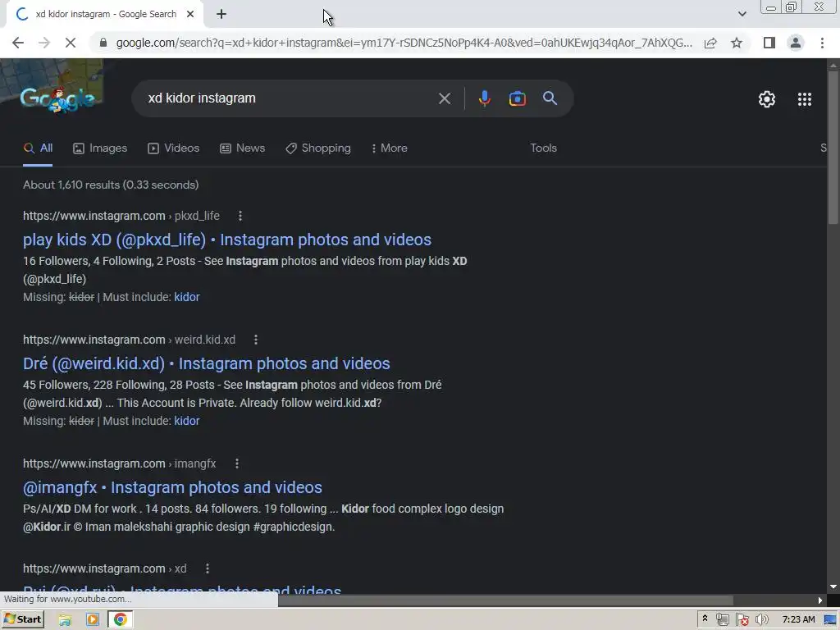840x630 pixels.
Task: Click the vertical scrollbar thumb
Action: click(x=833, y=147)
